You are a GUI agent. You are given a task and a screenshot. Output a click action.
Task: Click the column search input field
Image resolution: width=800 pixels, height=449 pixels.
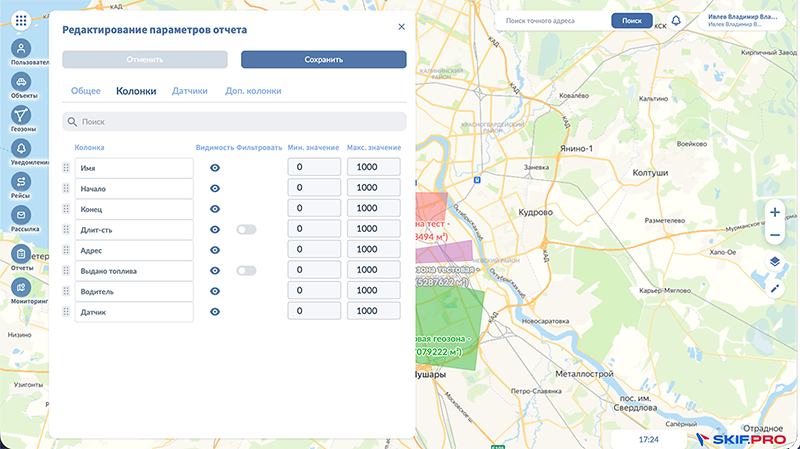click(235, 122)
